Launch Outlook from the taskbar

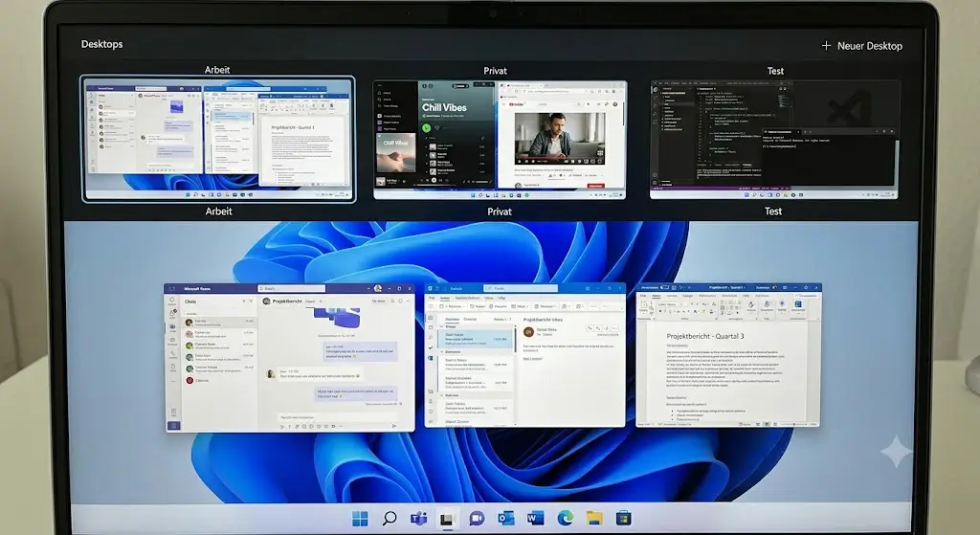pyautogui.click(x=505, y=518)
